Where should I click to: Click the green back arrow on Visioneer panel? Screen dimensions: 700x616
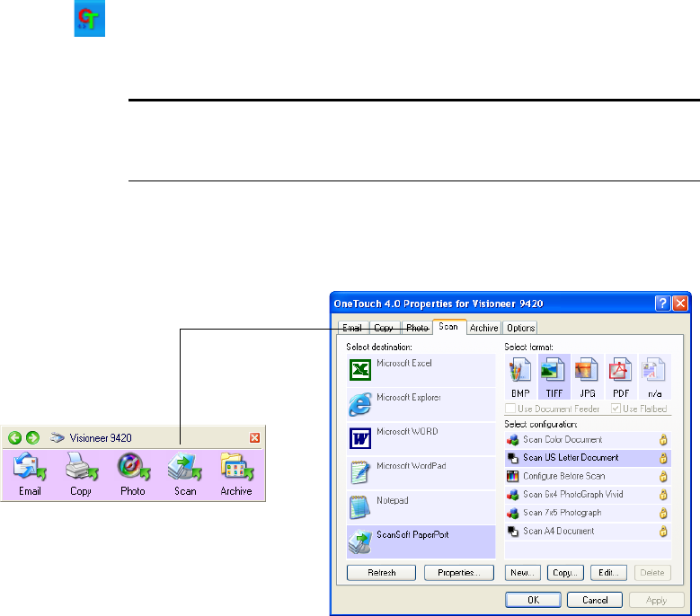[14, 437]
